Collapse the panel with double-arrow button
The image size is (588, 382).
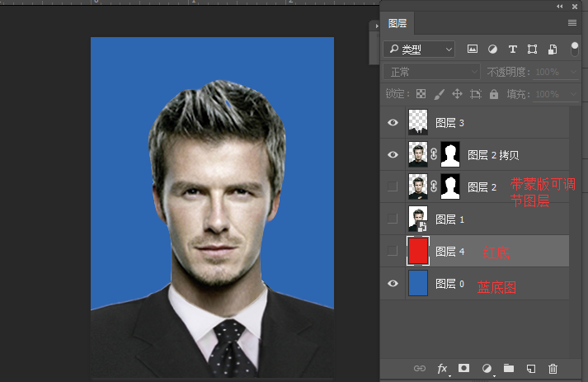pos(561,6)
